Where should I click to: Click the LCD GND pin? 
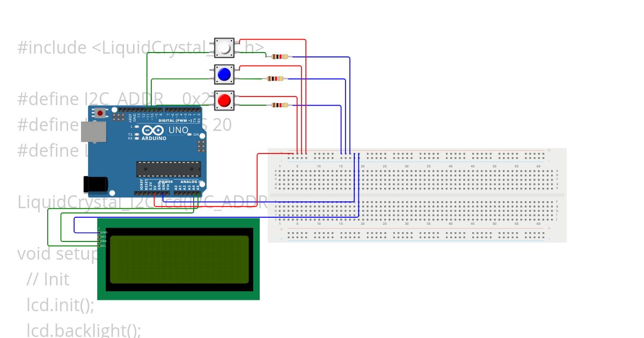click(100, 232)
